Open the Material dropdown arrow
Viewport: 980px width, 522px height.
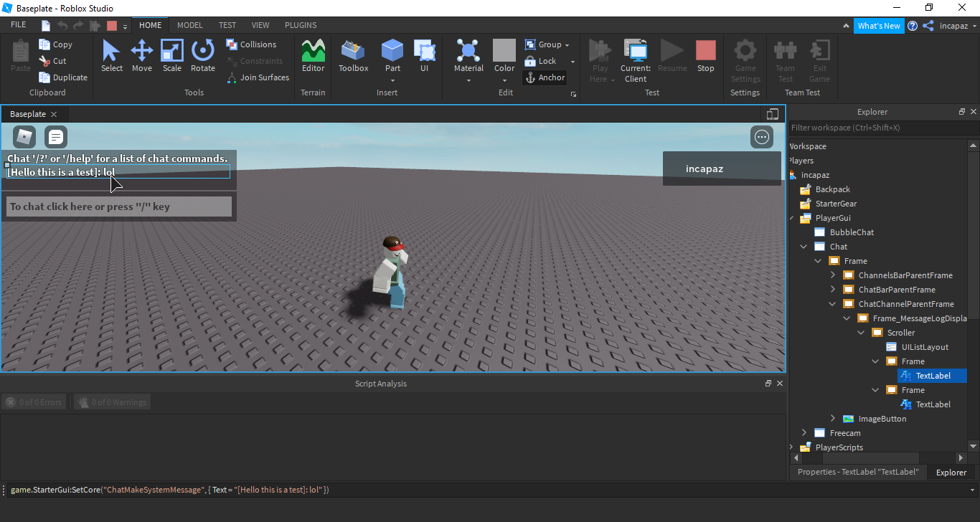468,80
